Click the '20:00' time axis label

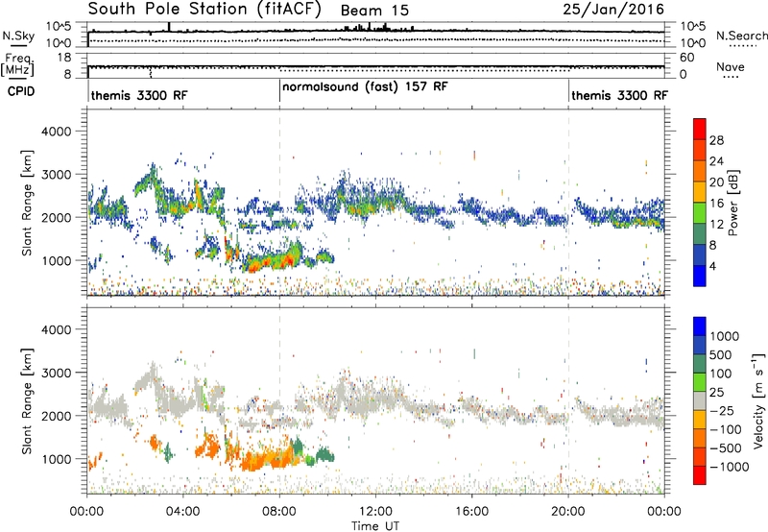568,512
